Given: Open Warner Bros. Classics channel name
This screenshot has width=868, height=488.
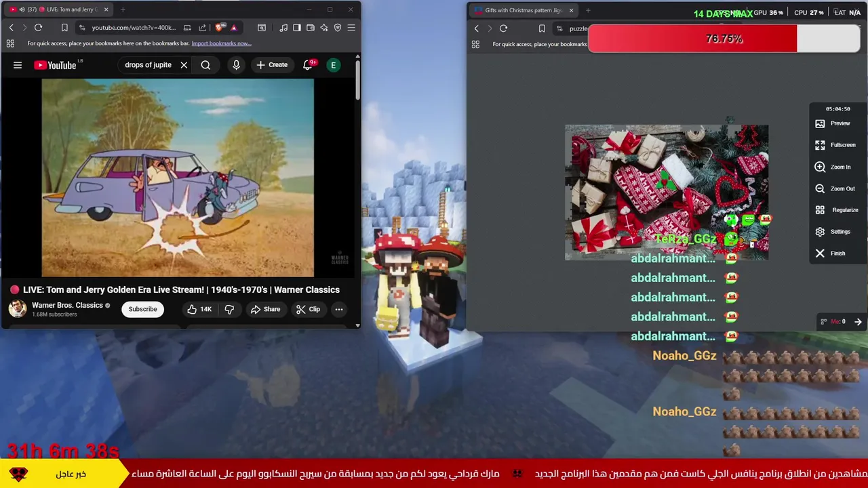Looking at the screenshot, I should 67,305.
